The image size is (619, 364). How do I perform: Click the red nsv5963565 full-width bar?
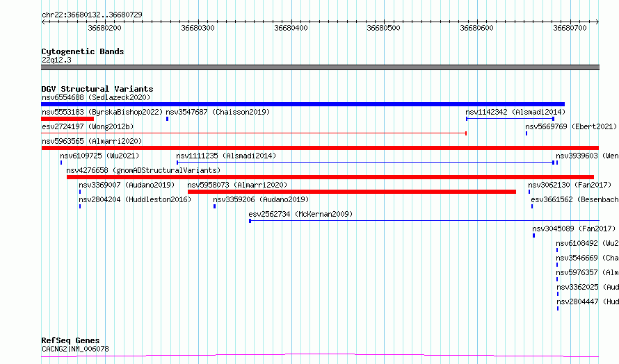320,148
